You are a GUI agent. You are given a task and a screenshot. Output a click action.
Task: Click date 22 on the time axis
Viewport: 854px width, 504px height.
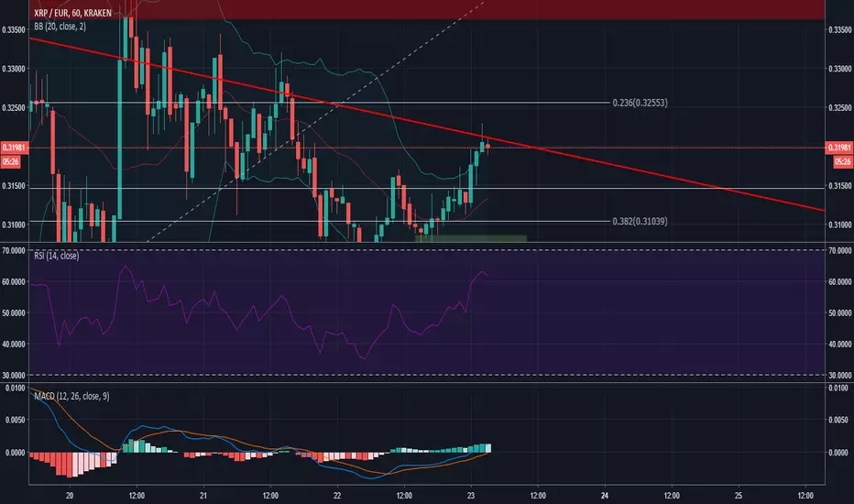(337, 495)
